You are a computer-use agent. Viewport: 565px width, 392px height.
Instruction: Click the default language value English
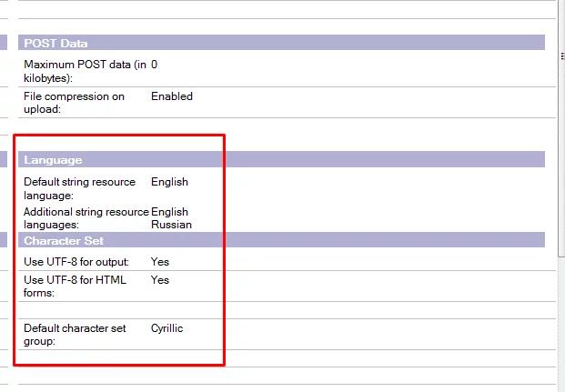(169, 182)
